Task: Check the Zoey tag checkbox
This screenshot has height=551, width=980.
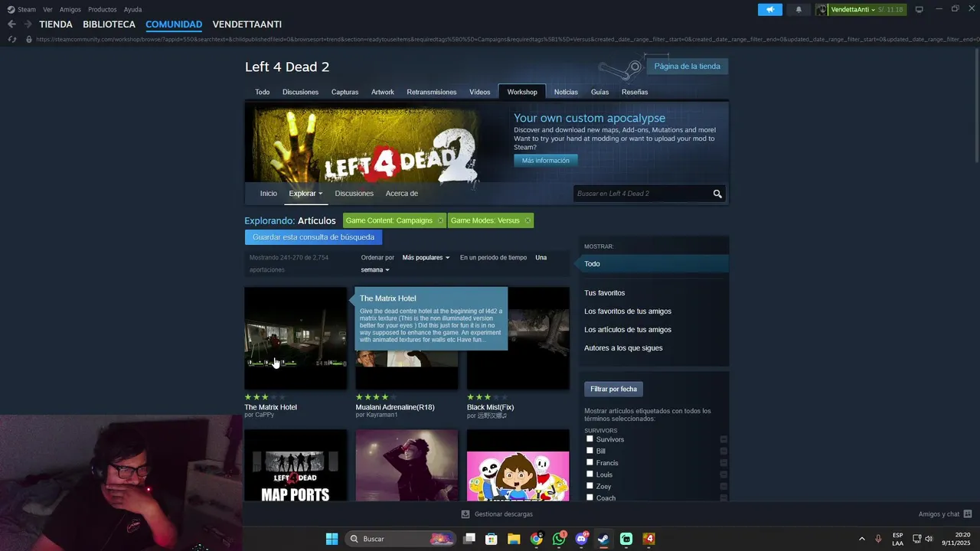Action: click(x=590, y=485)
